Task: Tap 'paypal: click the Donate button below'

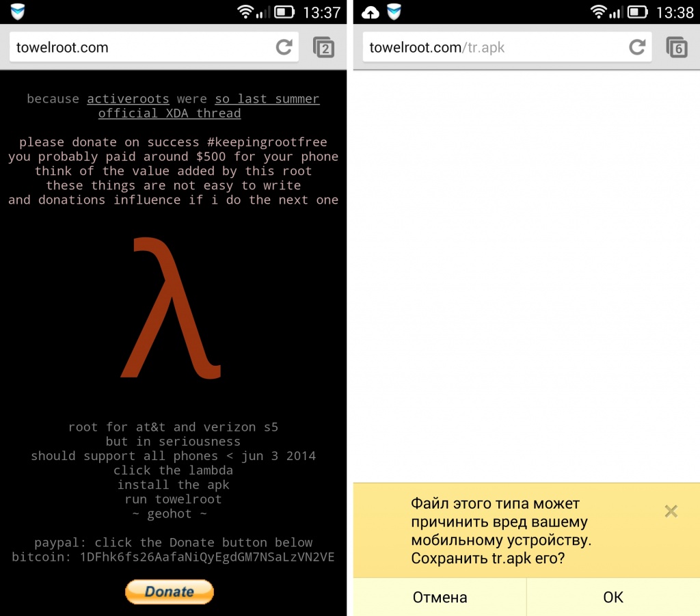Action: [x=173, y=542]
